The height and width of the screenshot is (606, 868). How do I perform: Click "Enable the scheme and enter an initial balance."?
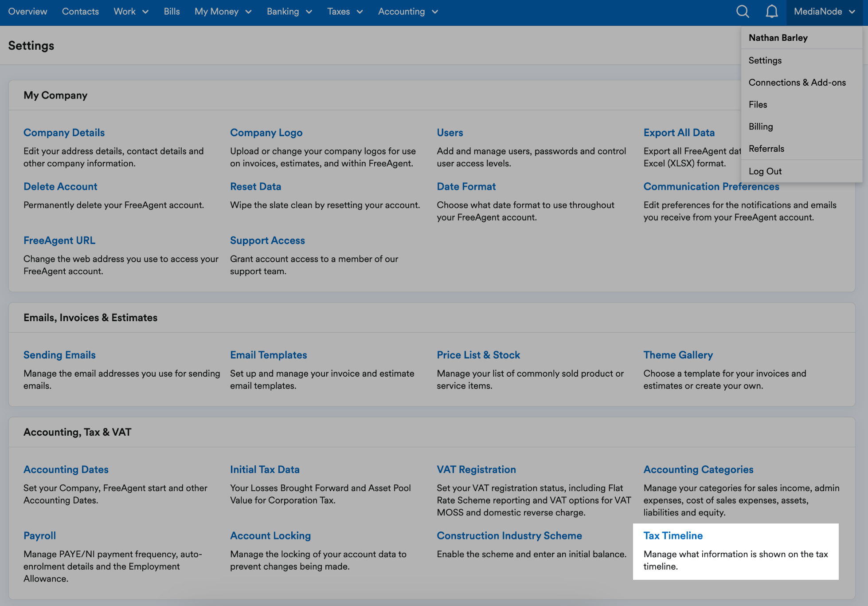pyautogui.click(x=532, y=554)
